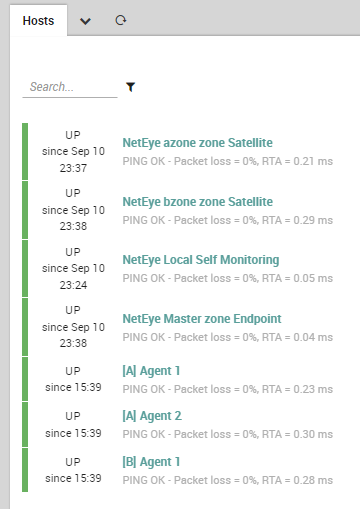Select PING OK output with RTA 0.04 ms
This screenshot has width=360, height=509.
click(x=228, y=337)
